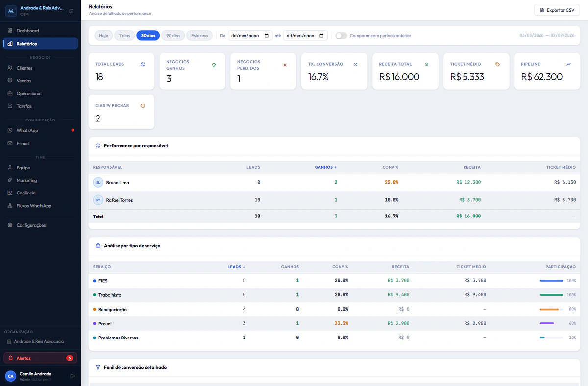Open WhatsApp in sidebar
Screen dimensions: 588x386
point(40,130)
